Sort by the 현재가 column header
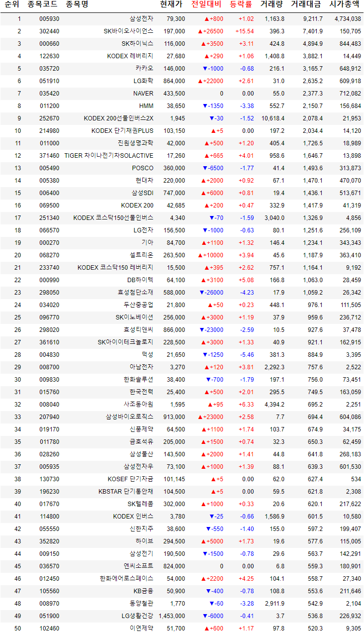Screen dimensions: 364x632 click(172, 5)
